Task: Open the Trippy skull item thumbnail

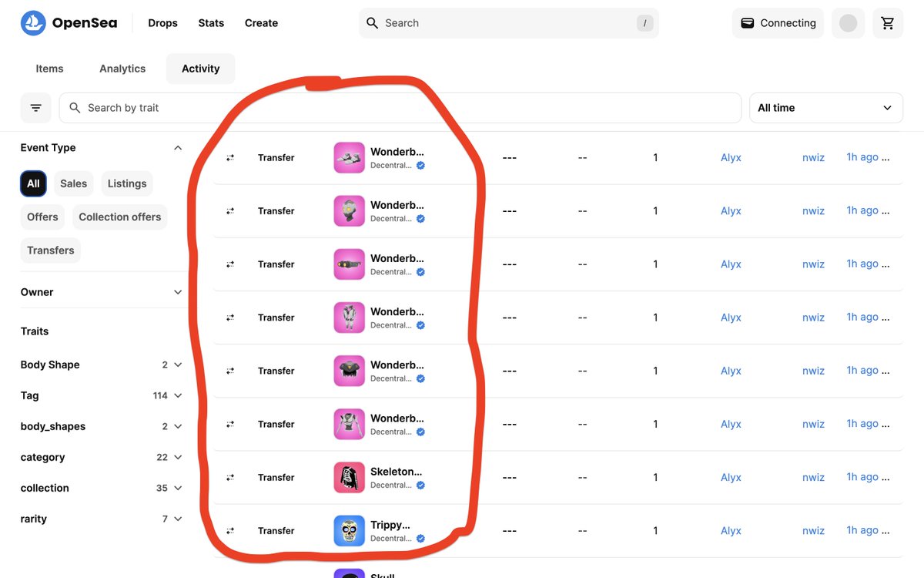Action: point(349,530)
